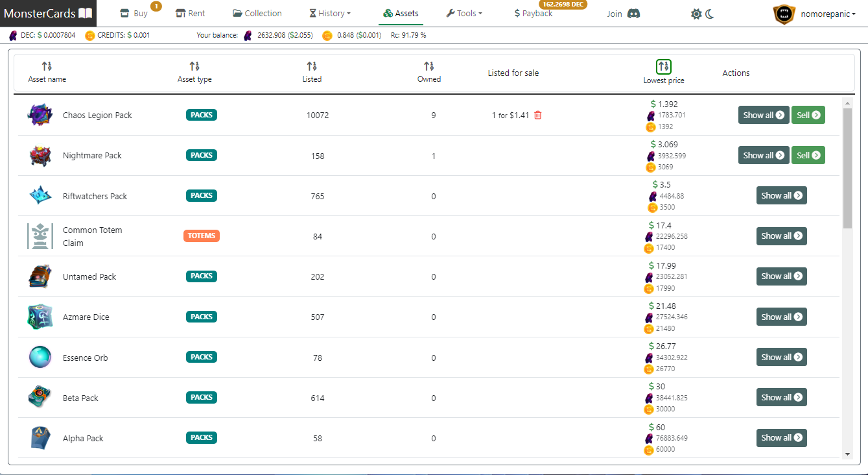Sort by Owned column
The width and height of the screenshot is (868, 475).
pyautogui.click(x=428, y=66)
